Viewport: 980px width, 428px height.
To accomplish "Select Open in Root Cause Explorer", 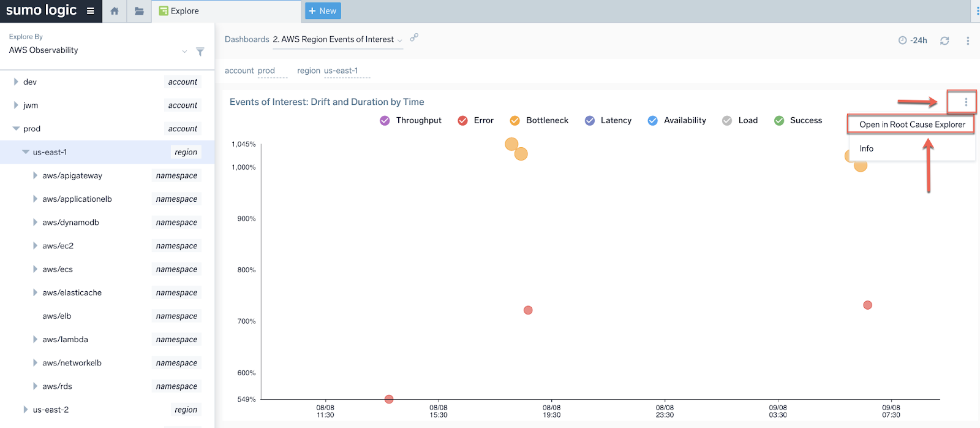I will tap(912, 124).
